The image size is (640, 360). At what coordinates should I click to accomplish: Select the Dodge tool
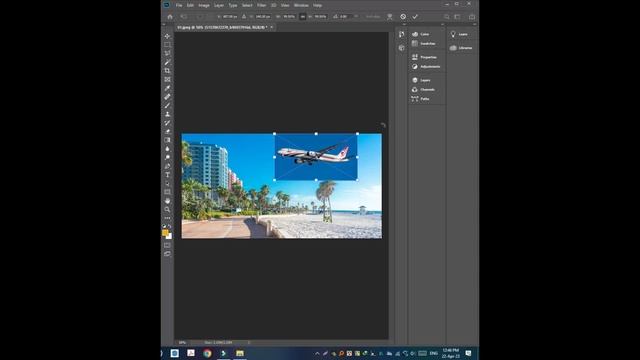[x=167, y=157]
